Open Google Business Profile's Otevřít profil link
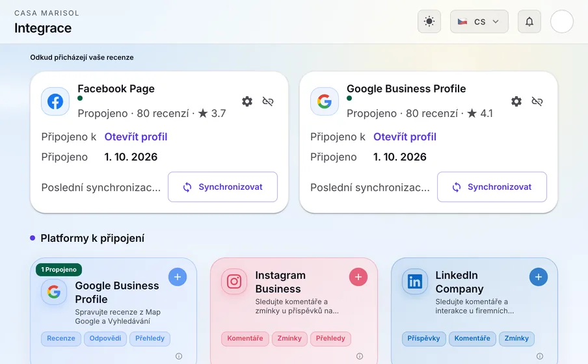 405,137
